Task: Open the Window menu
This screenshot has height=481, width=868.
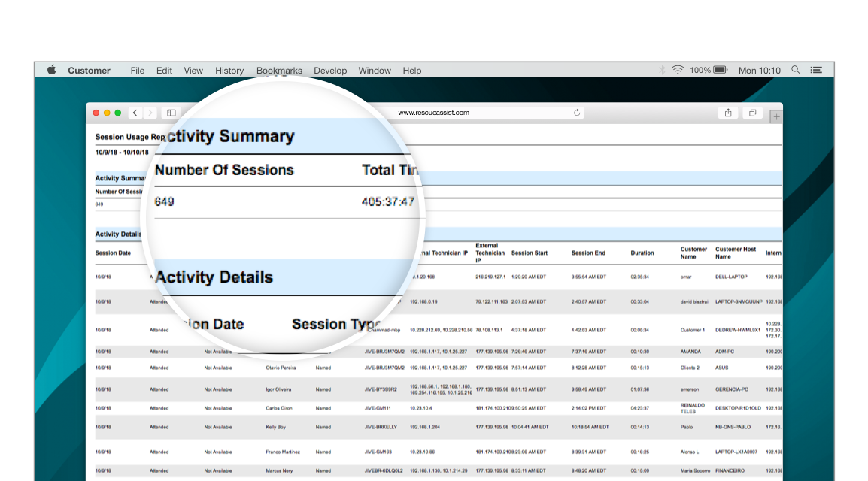Action: click(374, 71)
